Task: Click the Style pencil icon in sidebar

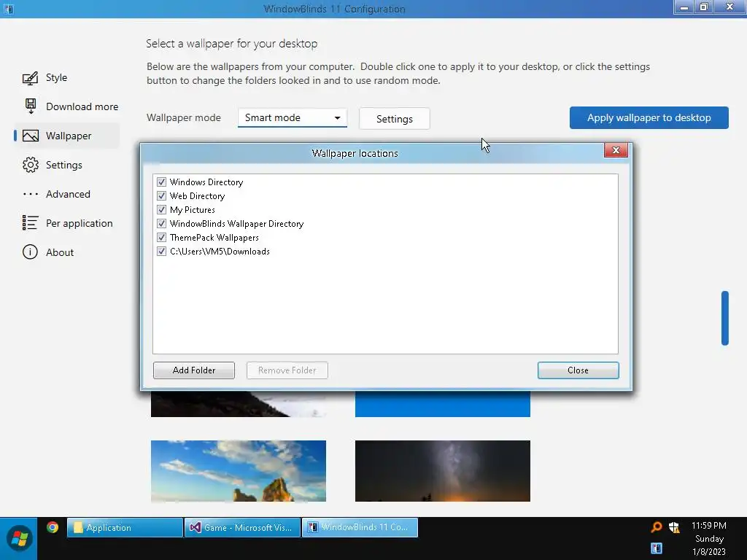Action: (x=30, y=77)
